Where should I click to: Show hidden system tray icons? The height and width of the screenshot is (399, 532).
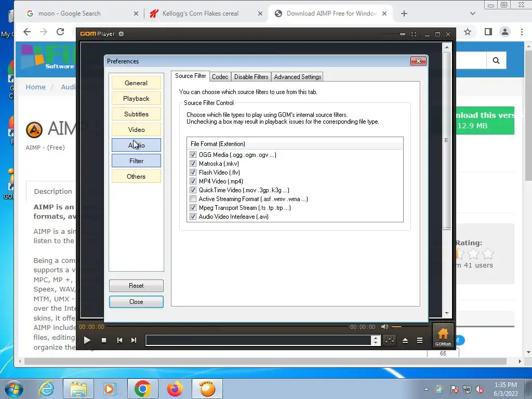coord(426,389)
